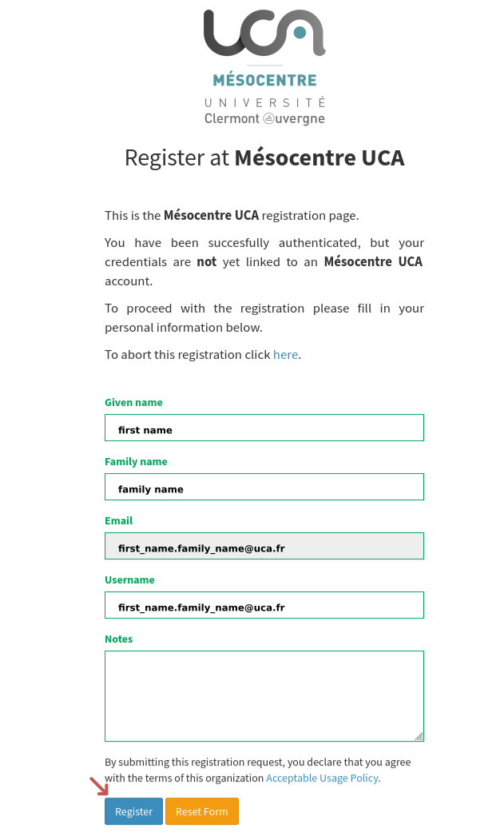Click the UCA logo at the top
The height and width of the screenshot is (836, 504).
pyautogui.click(x=264, y=33)
